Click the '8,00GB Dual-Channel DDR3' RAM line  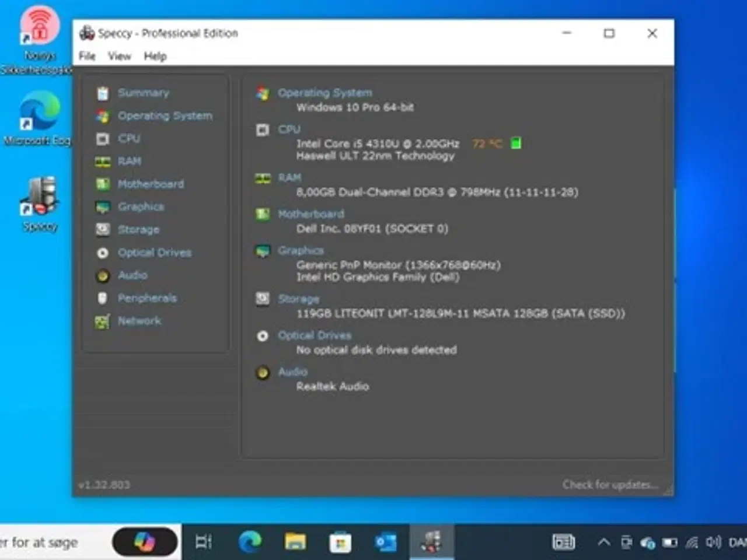437,192
